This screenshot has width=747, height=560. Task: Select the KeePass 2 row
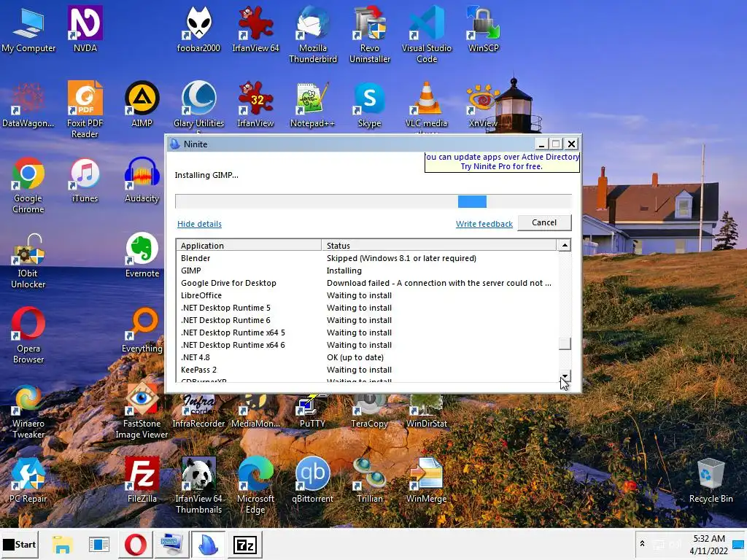coord(367,370)
